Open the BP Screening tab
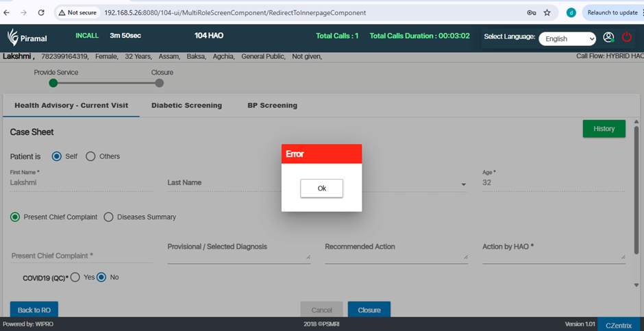This screenshot has height=331, width=644. click(x=272, y=106)
